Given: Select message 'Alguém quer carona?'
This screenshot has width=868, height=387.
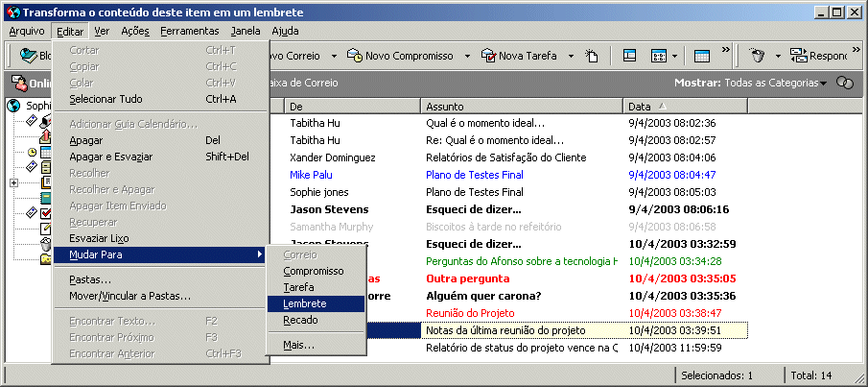Looking at the screenshot, I should tap(481, 296).
